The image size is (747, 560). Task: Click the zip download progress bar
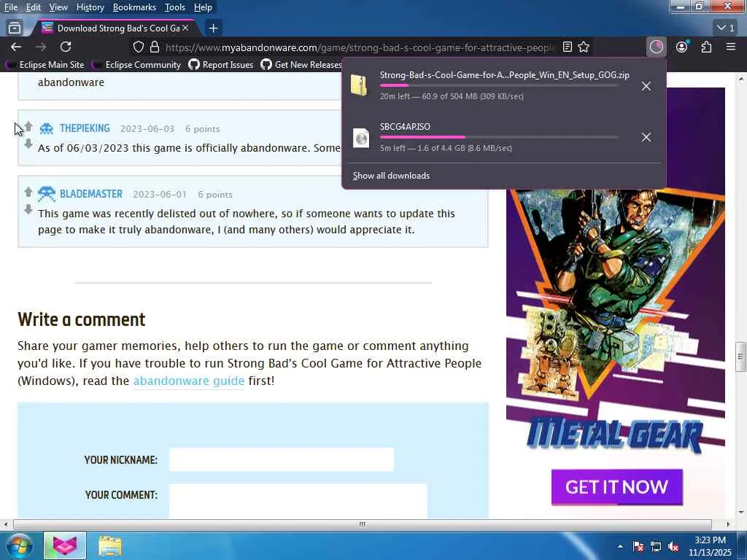tap(499, 85)
